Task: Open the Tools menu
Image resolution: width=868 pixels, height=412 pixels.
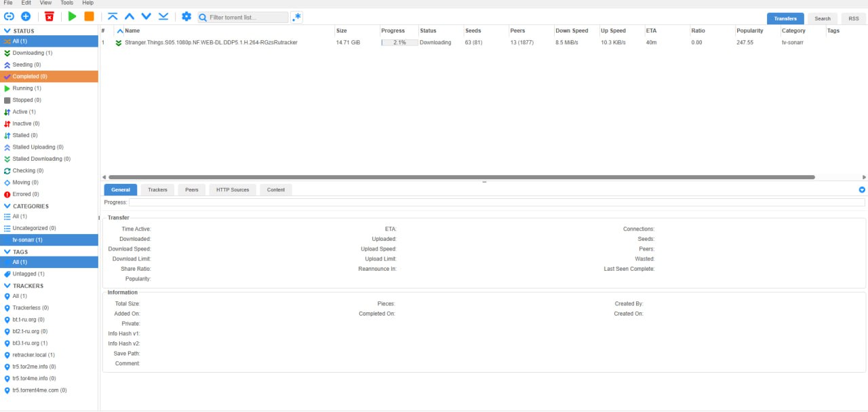Action: tap(66, 3)
